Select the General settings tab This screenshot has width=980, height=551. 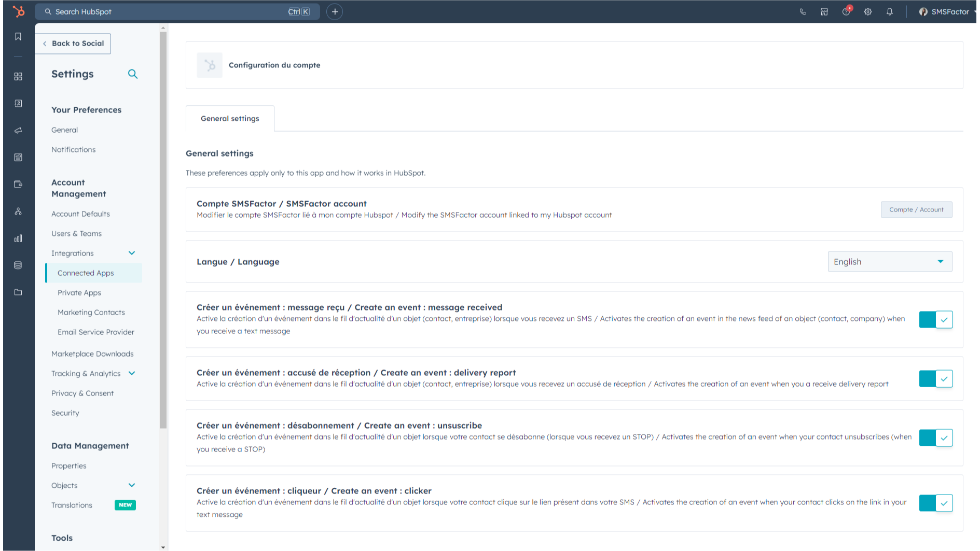click(230, 119)
